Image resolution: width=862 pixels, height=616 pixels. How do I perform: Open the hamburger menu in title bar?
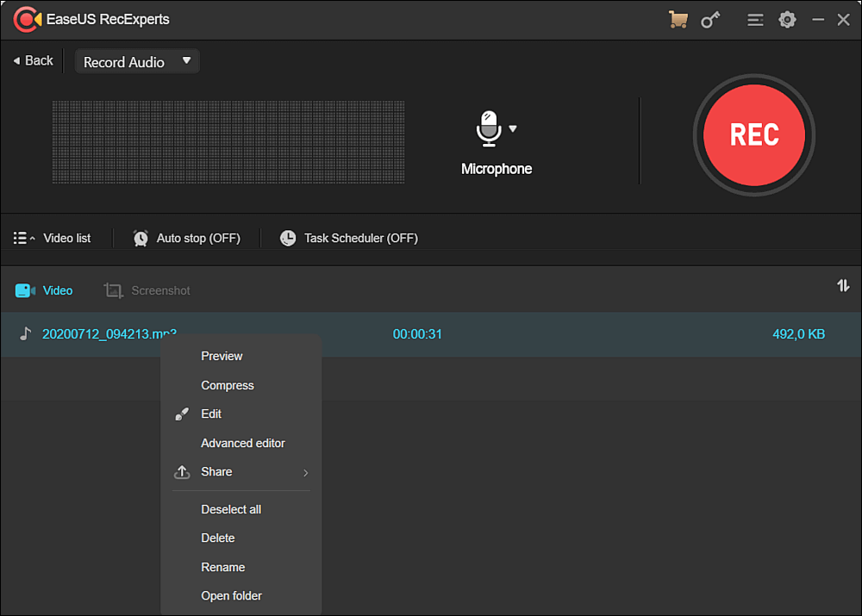coord(755,19)
